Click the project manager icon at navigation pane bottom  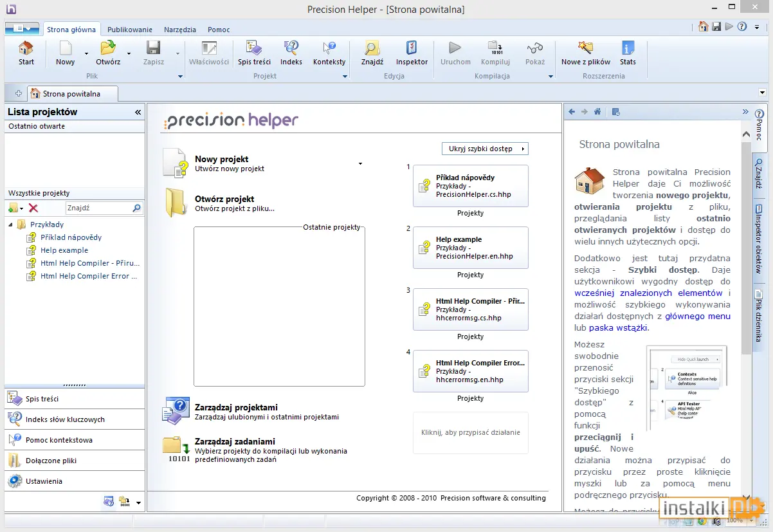pyautogui.click(x=109, y=502)
